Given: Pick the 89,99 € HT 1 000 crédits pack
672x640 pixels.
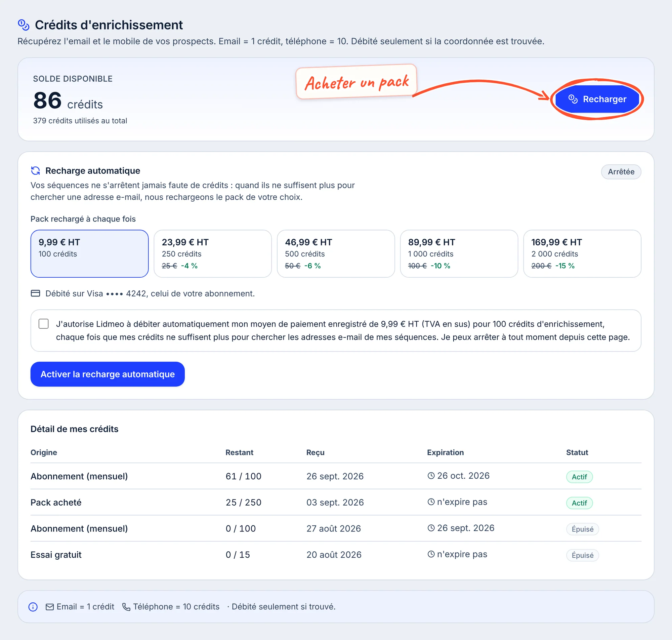Looking at the screenshot, I should point(459,253).
